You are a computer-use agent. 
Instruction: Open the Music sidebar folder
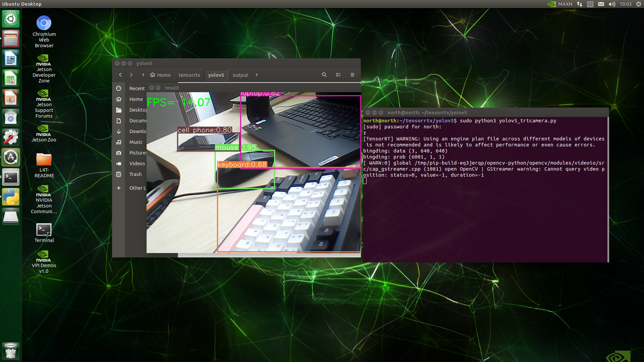pyautogui.click(x=136, y=142)
